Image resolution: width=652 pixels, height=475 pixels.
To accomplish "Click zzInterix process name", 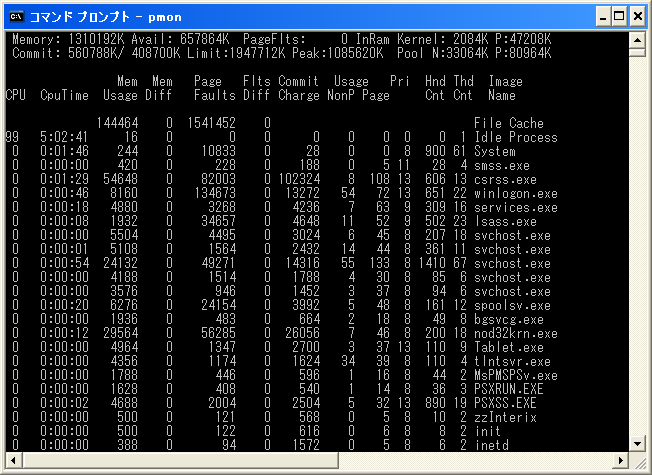I will point(505,417).
